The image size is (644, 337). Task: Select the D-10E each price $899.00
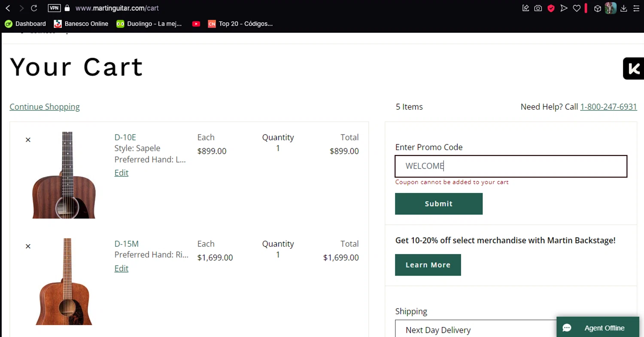click(x=212, y=151)
